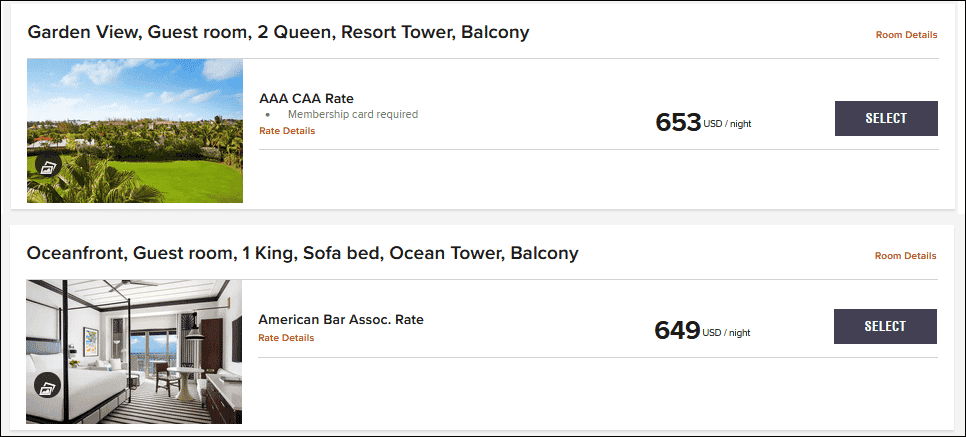Click the 649 price figure
This screenshot has width=966, height=437.
coord(677,330)
